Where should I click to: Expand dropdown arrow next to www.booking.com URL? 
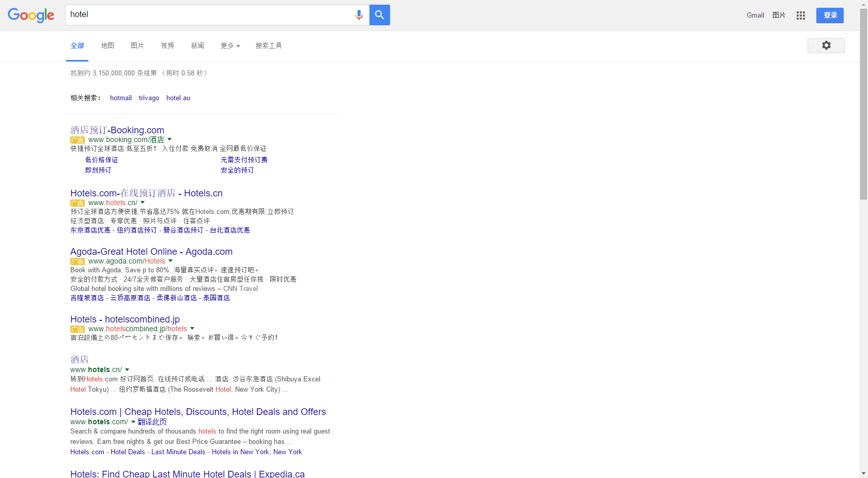(169, 140)
